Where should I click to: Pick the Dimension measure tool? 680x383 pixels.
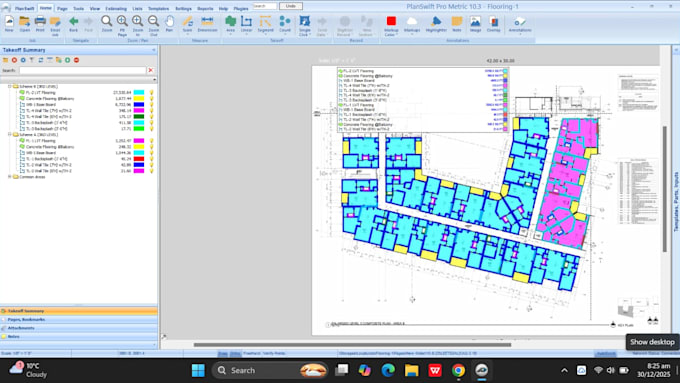207,24
